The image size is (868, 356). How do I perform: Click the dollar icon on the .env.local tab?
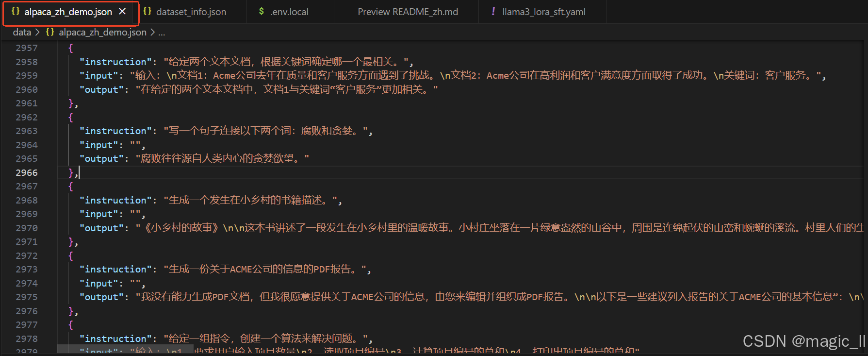coord(262,11)
